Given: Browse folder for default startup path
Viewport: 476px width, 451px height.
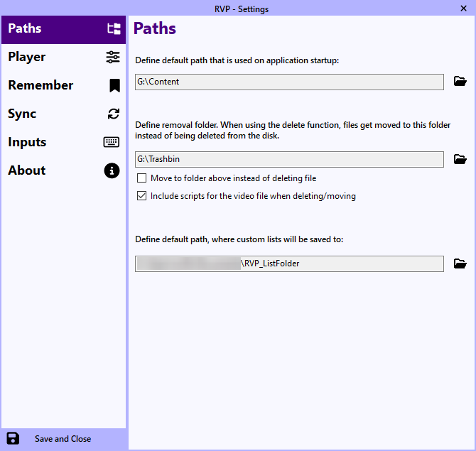Looking at the screenshot, I should click(460, 82).
